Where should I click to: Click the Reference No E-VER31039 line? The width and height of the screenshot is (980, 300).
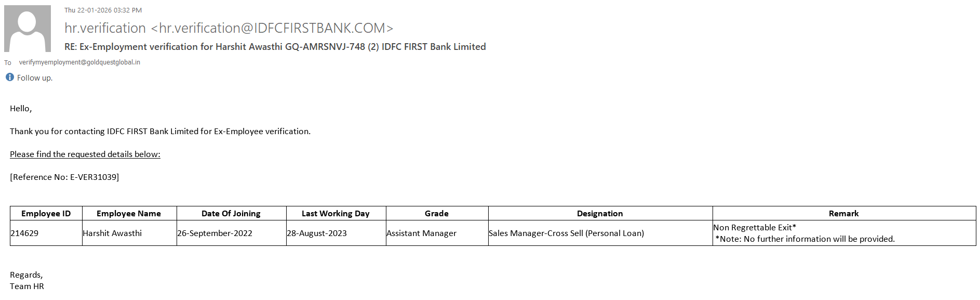coord(64,177)
